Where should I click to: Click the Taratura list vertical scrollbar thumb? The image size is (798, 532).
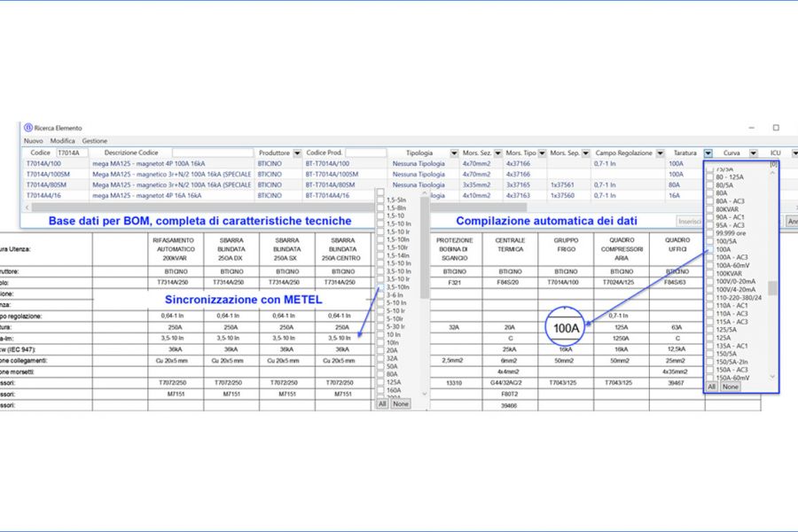772,287
